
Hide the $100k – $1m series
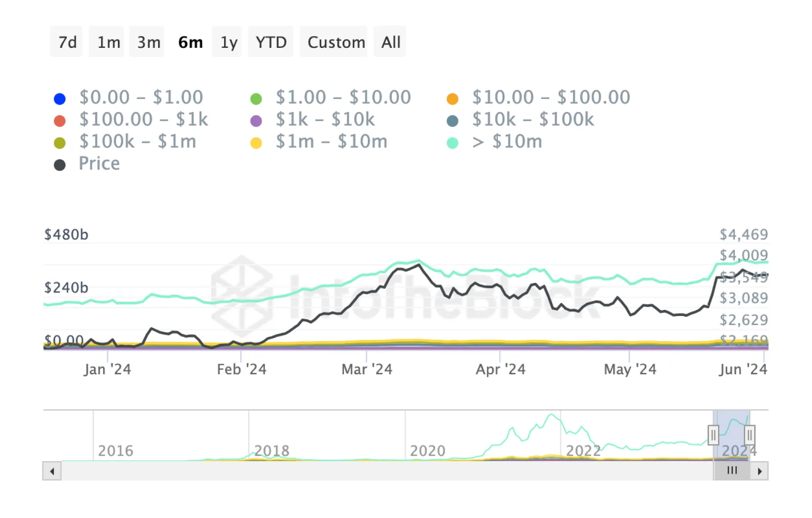125,142
